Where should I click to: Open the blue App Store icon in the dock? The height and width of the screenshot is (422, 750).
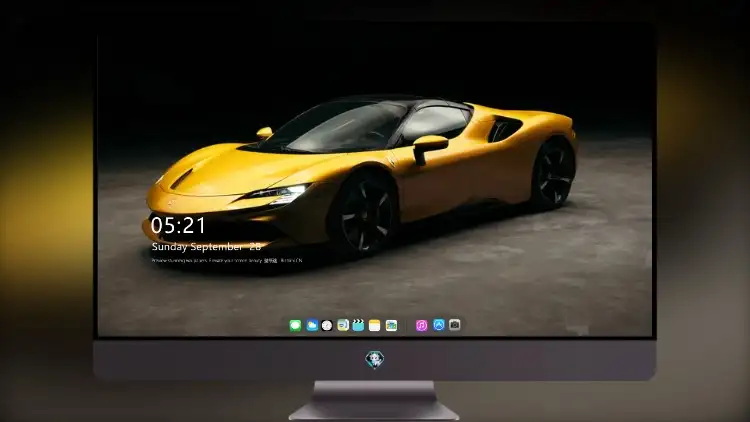point(439,325)
